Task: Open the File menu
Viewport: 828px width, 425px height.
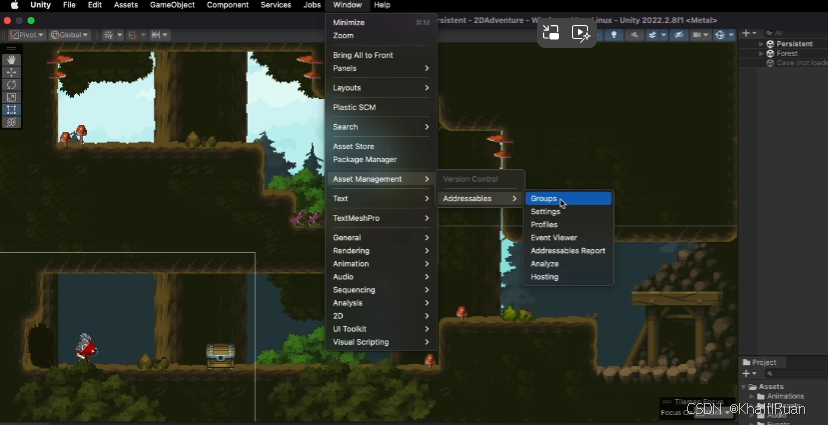Action: [69, 5]
